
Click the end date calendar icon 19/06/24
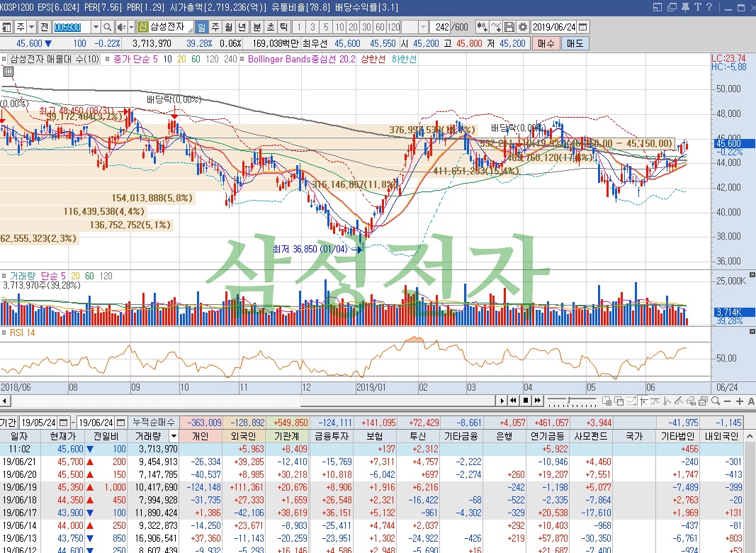pyautogui.click(x=121, y=423)
